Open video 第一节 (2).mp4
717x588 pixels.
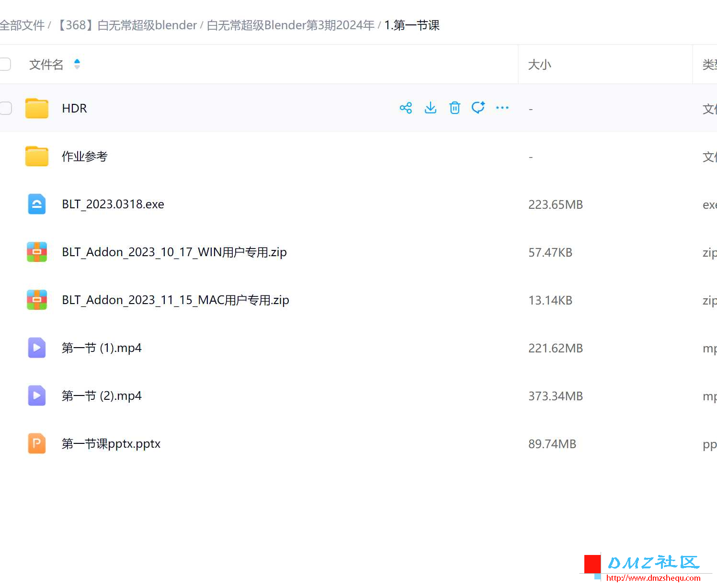point(102,396)
